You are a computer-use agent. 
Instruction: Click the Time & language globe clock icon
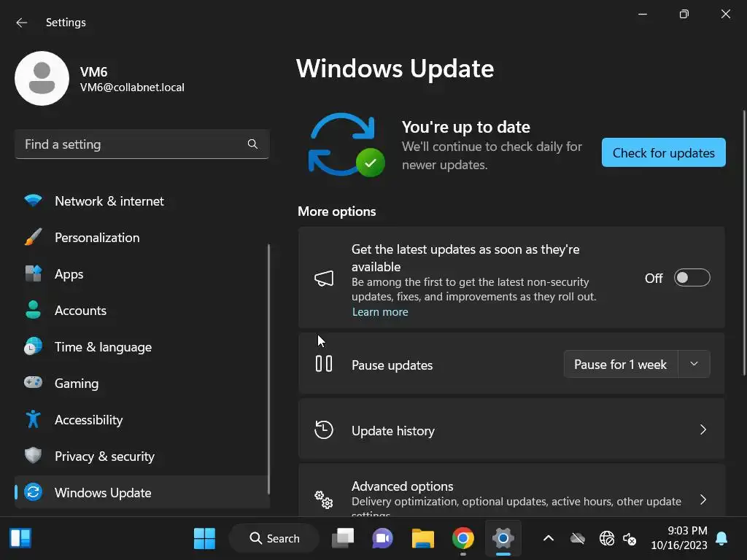tap(33, 346)
